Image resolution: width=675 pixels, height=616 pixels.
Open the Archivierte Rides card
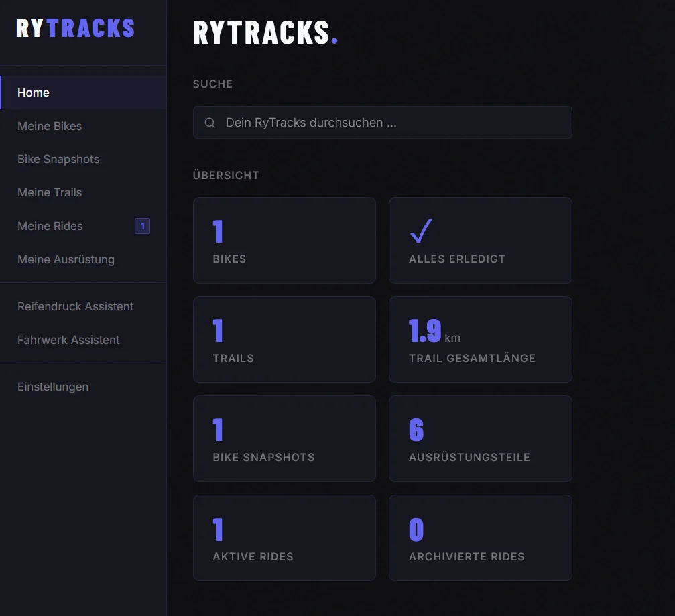click(481, 538)
